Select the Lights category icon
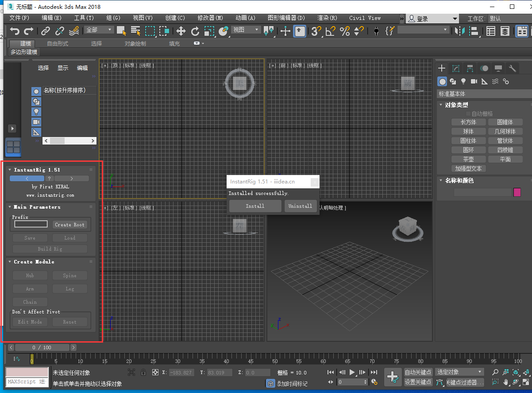The height and width of the screenshot is (393, 532). (463, 81)
